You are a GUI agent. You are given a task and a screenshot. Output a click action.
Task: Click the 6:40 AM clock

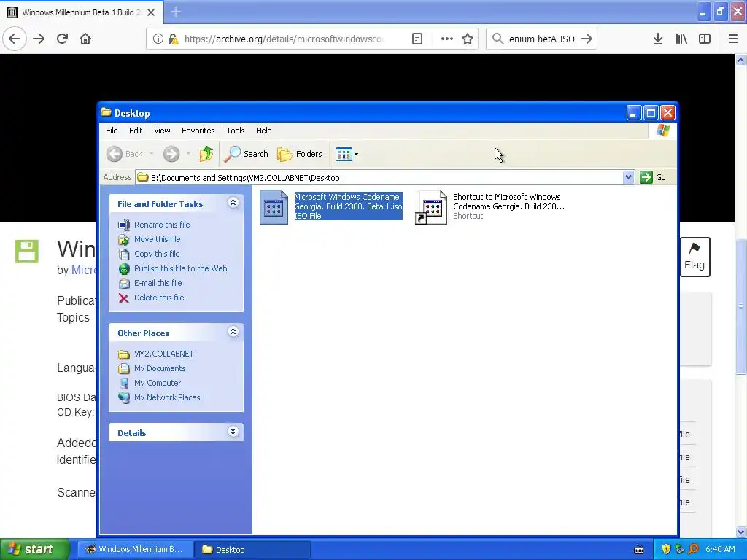tap(720, 549)
